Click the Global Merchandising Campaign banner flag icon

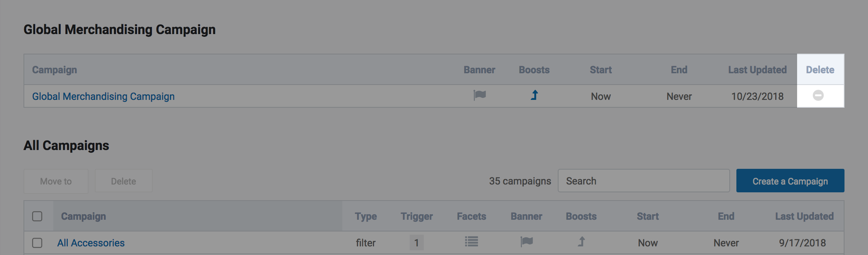[479, 95]
